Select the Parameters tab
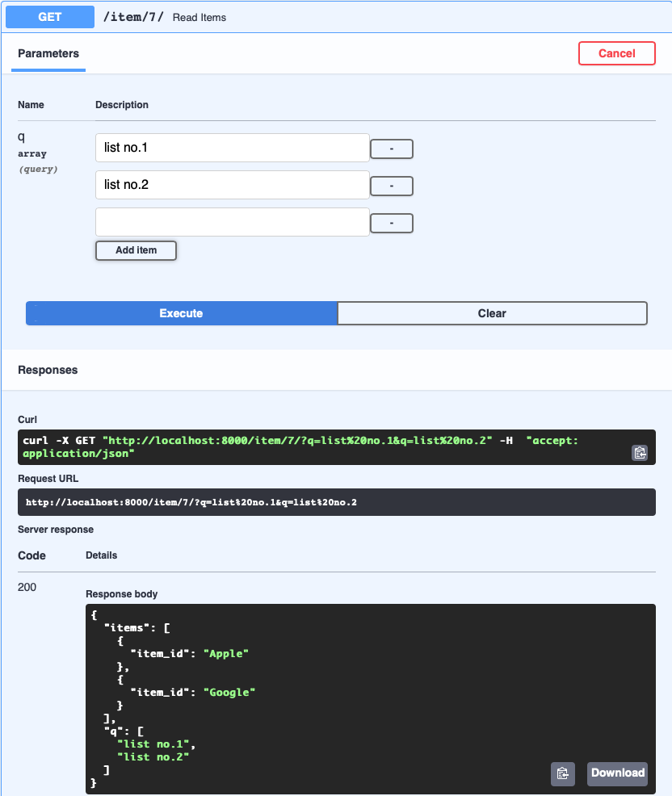Viewport: 672px width, 796px height. pyautogui.click(x=48, y=54)
